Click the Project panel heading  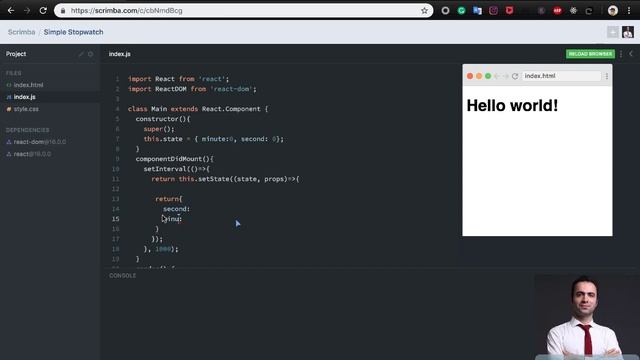click(16, 54)
